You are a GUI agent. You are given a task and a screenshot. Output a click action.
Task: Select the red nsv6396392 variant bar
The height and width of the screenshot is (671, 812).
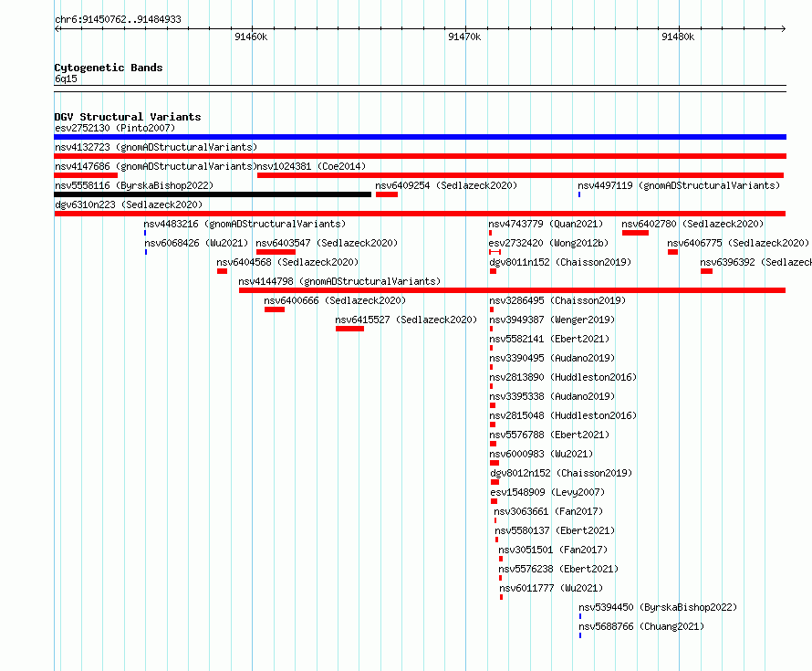coord(706,271)
